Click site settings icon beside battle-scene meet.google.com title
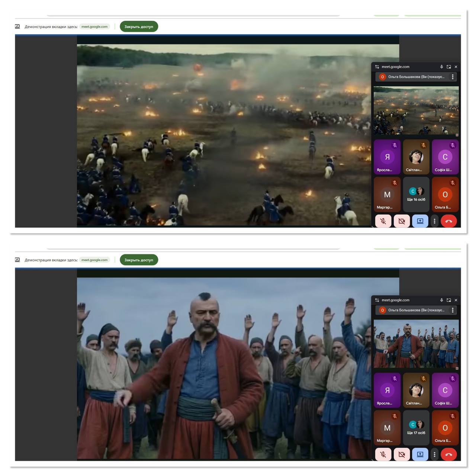Viewport: 476px width, 476px height. click(377, 67)
